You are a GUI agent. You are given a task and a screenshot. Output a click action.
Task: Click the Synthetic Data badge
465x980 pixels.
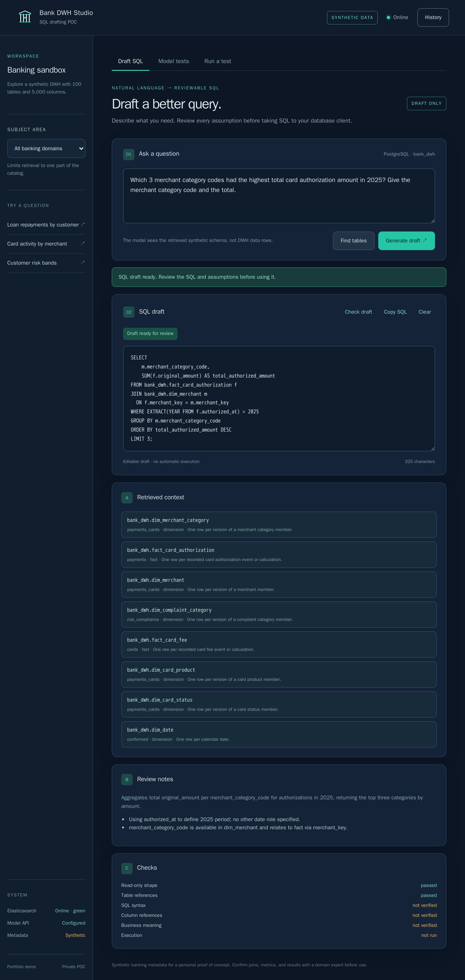352,17
